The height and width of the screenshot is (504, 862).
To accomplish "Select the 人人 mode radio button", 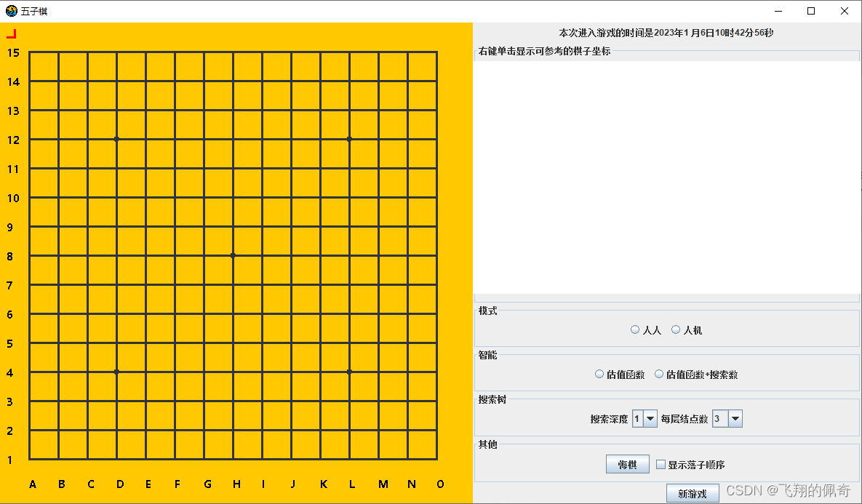I will [x=635, y=329].
